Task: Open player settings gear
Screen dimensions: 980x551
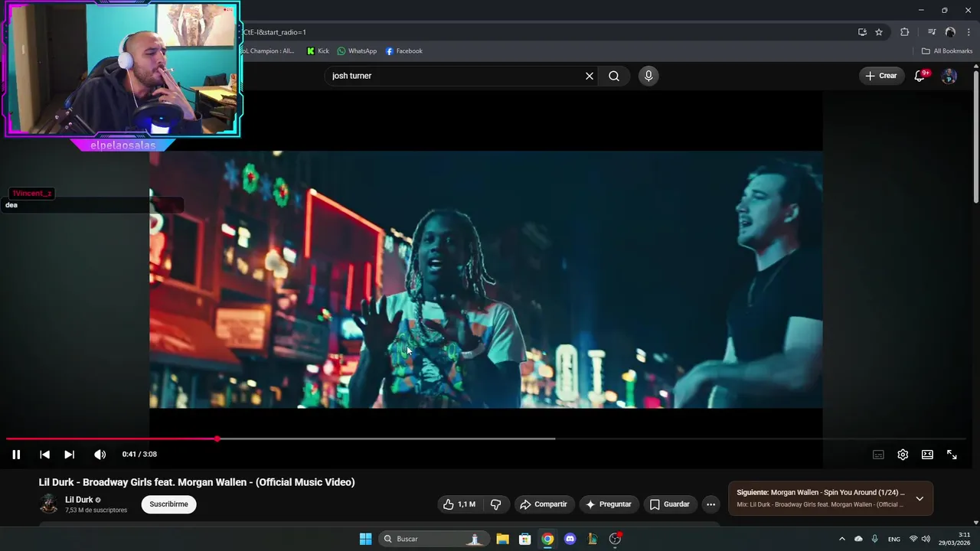Action: point(903,455)
